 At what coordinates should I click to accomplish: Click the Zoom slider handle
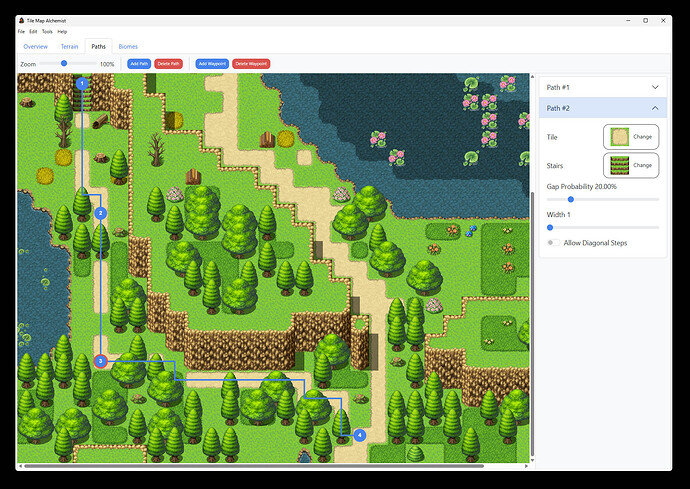pyautogui.click(x=64, y=63)
